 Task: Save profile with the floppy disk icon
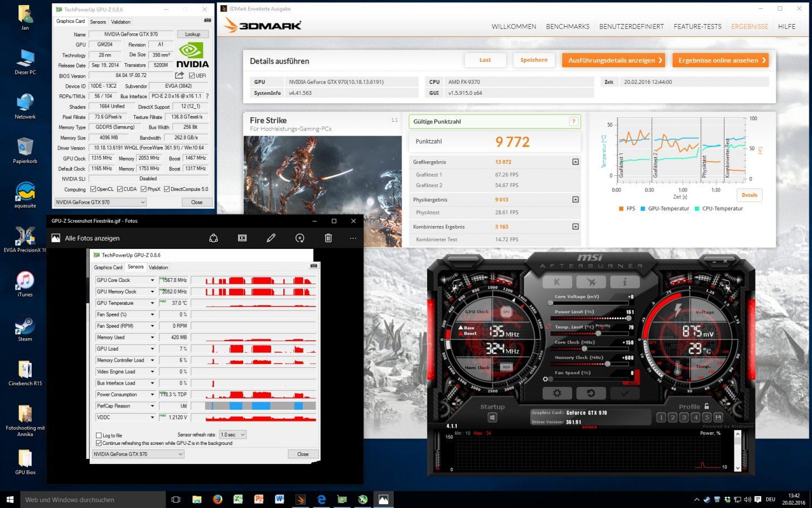[718, 417]
